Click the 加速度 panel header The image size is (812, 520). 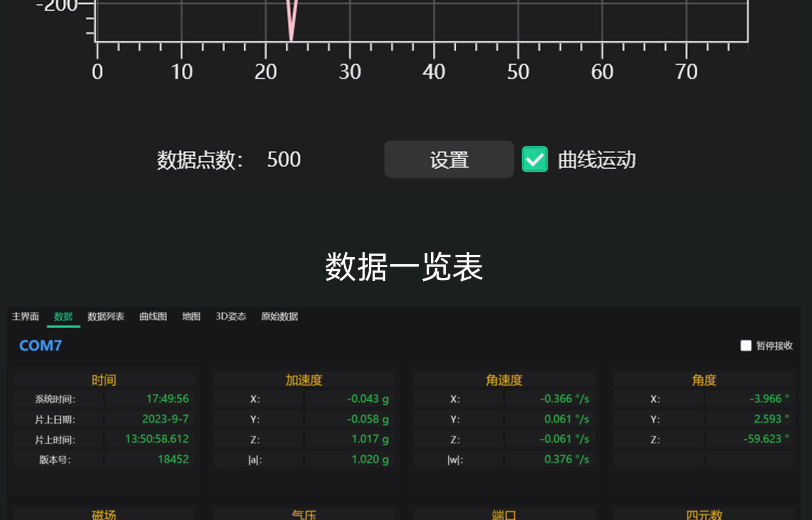click(304, 380)
